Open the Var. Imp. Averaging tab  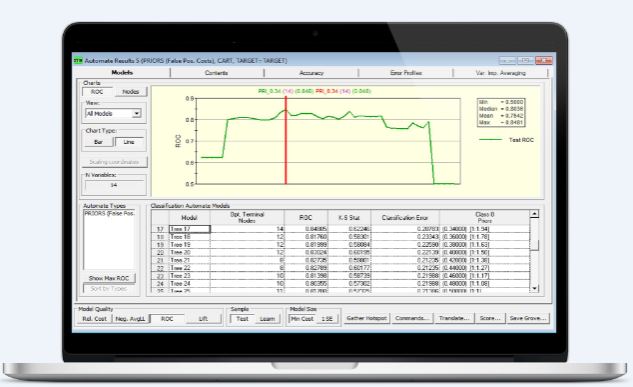[501, 73]
